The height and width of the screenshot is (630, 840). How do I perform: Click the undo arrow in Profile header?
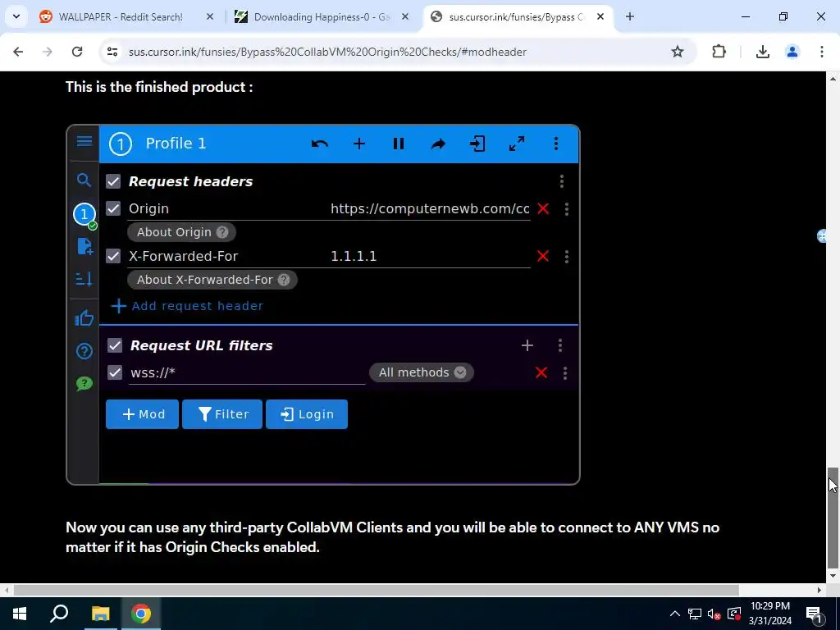click(320, 144)
